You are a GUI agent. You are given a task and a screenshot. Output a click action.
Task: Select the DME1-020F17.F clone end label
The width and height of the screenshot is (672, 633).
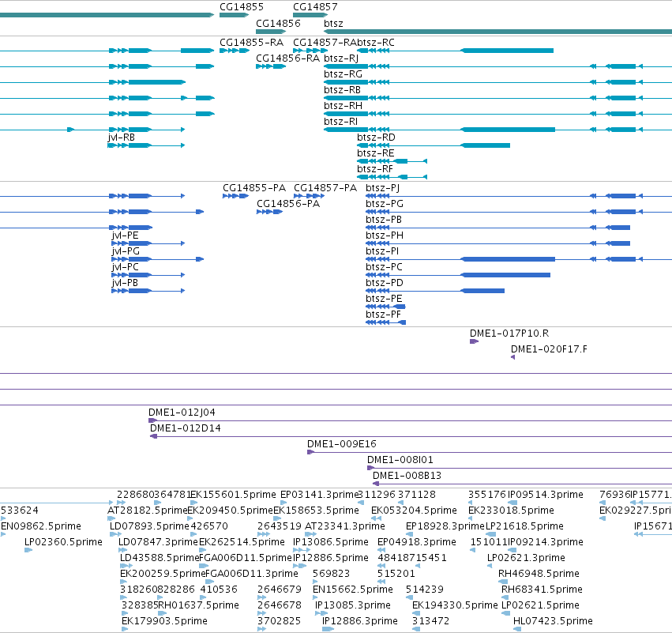click(x=549, y=349)
